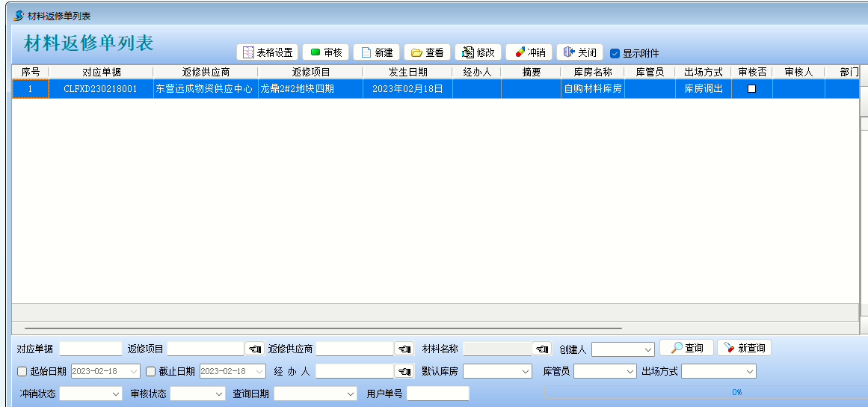Click the 修改 edit icon
Image resolution: width=868 pixels, height=407 pixels.
[x=468, y=52]
